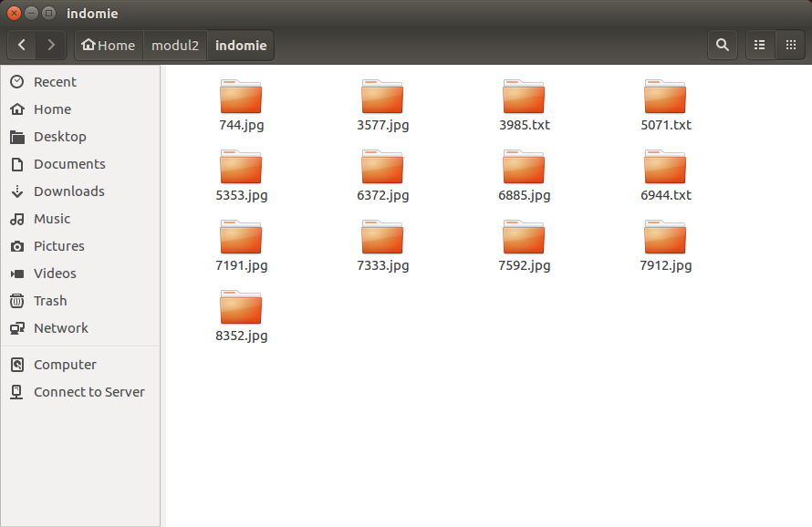812x527 pixels.
Task: Open Pictures in the sidebar
Action: click(80, 246)
